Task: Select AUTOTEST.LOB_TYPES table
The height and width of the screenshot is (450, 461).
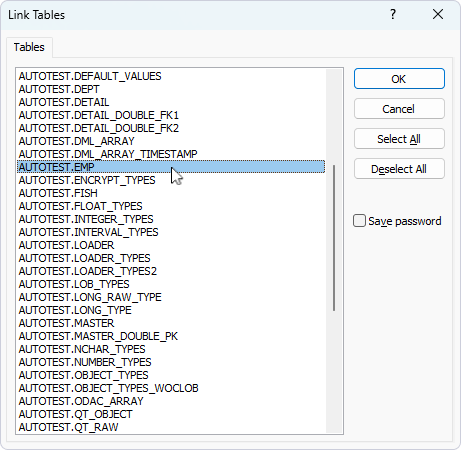Action: tap(171, 284)
